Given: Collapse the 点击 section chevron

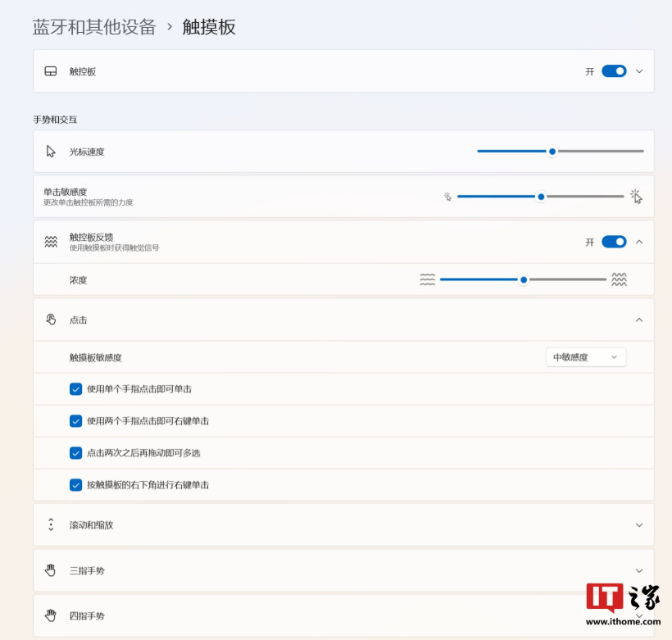Looking at the screenshot, I should click(639, 320).
